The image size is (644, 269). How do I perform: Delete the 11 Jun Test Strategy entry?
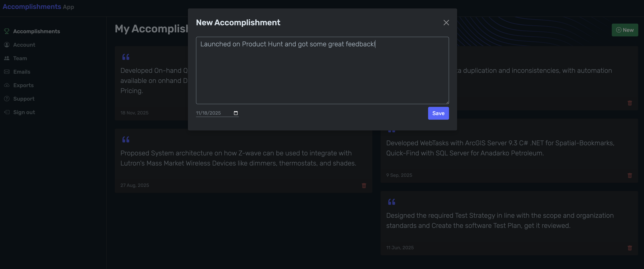point(629,248)
